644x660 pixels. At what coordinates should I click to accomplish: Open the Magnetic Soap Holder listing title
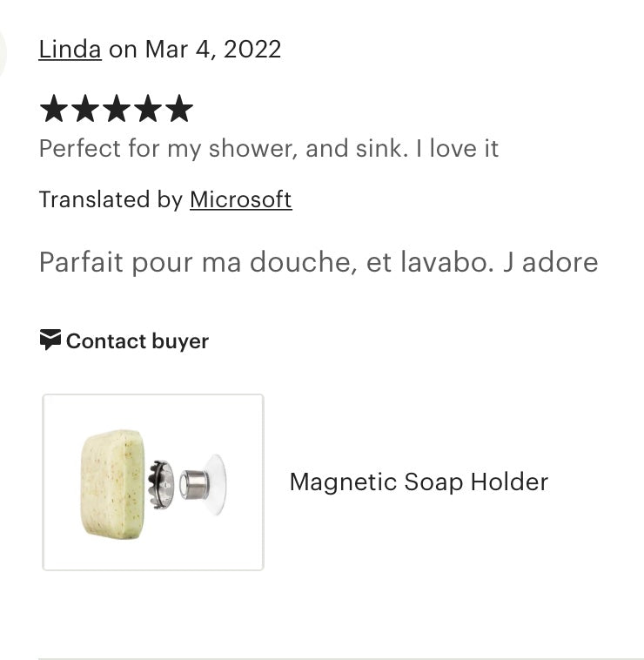[419, 482]
